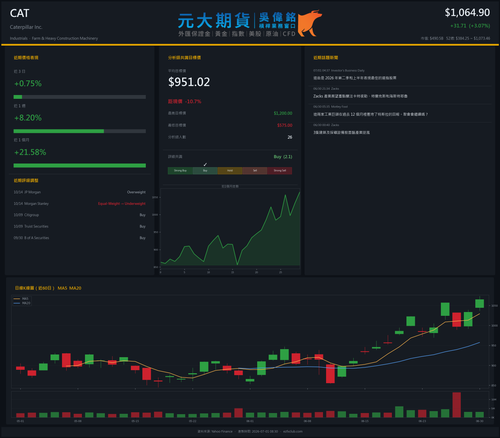The image size is (500, 438).
Task: Click the progress bar under +8.20%
Action: pyautogui.click(x=80, y=131)
